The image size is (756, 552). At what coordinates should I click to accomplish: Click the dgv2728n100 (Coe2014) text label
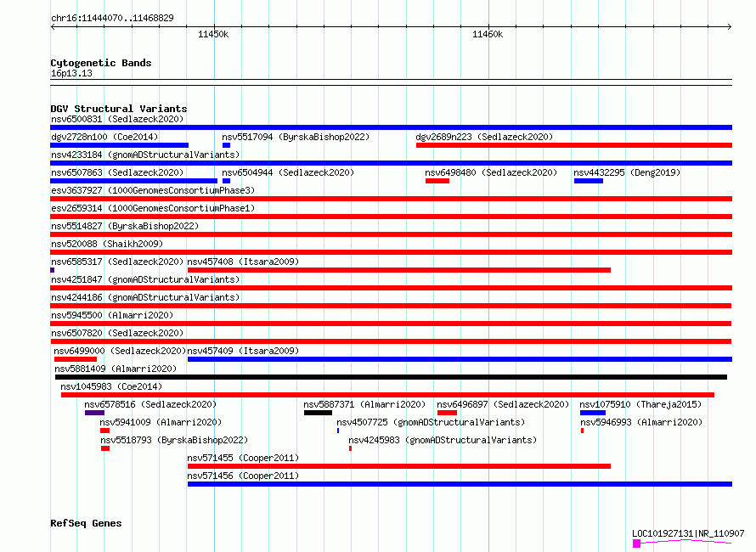point(104,137)
